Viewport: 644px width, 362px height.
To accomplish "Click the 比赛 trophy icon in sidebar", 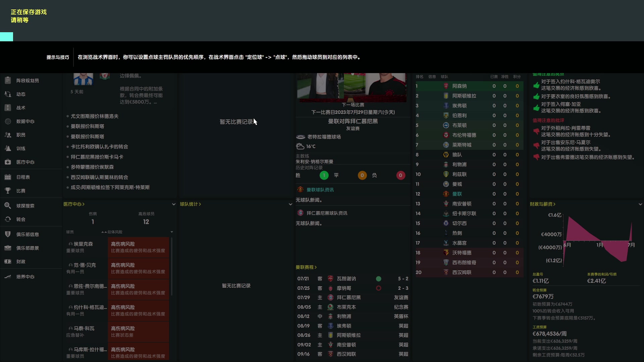I will click(8, 191).
